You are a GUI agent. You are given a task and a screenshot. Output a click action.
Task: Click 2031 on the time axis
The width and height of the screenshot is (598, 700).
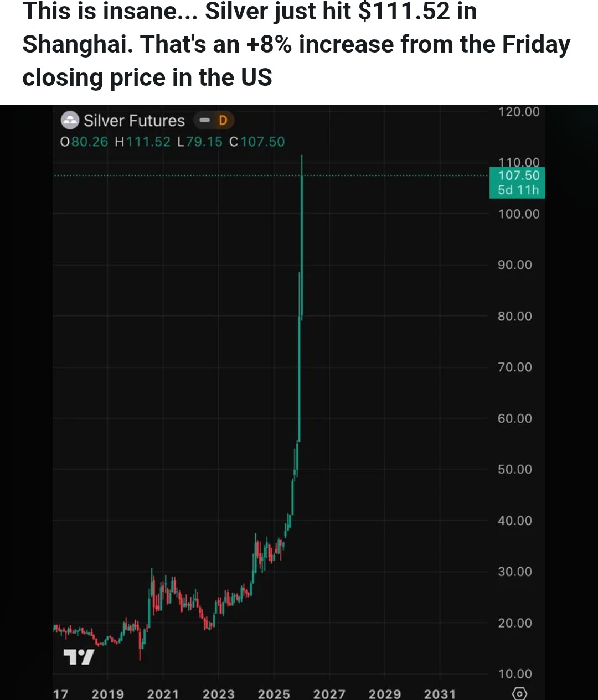[440, 693]
